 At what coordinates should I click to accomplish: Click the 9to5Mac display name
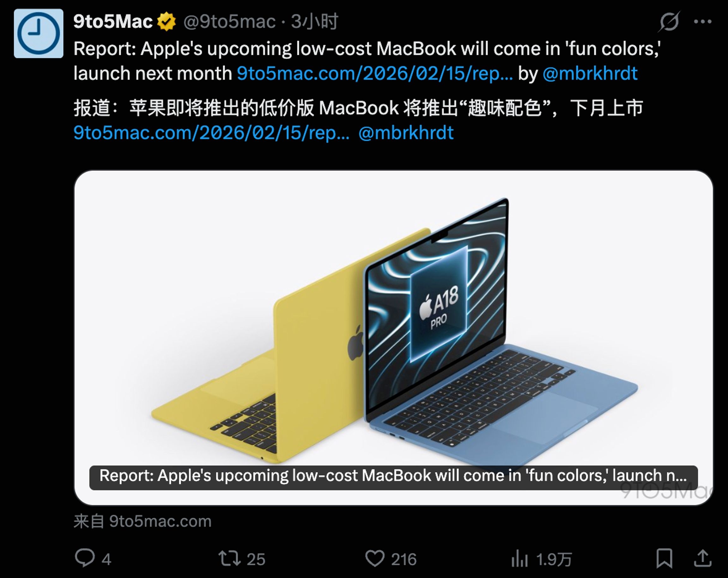click(x=113, y=21)
